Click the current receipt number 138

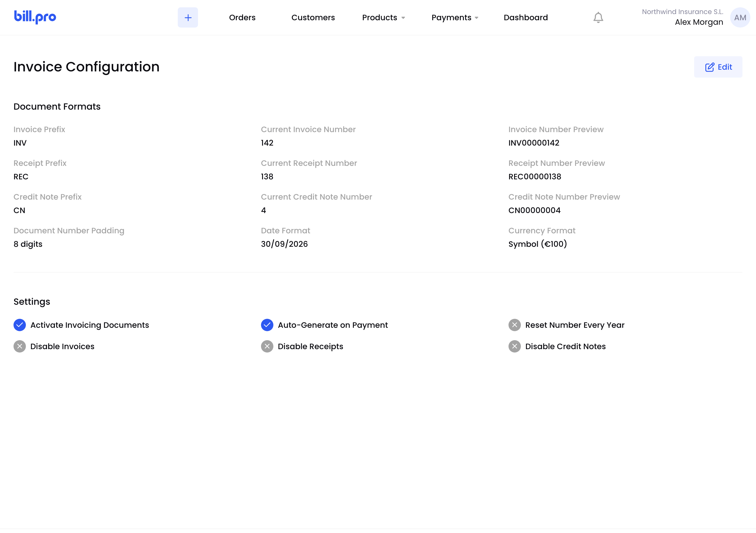[x=267, y=177]
